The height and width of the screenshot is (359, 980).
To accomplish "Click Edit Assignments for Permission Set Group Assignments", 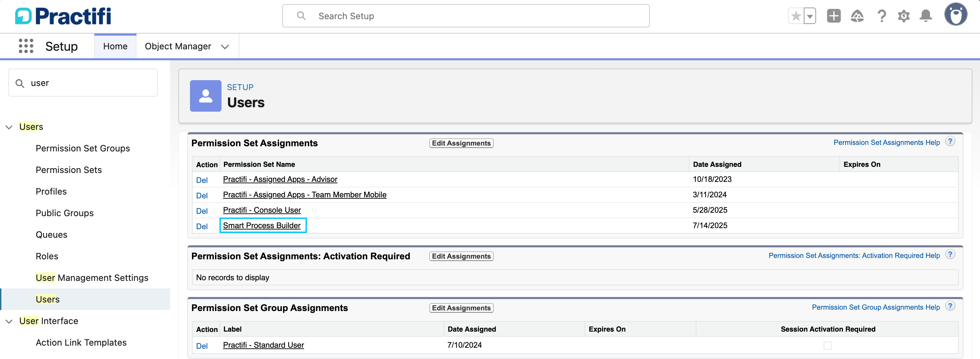I will pos(461,308).
